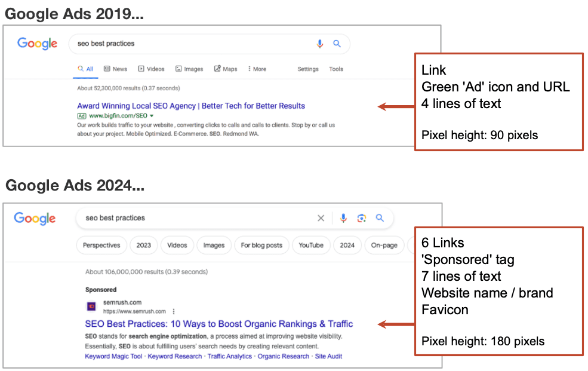Screen dimensions: 588x371
Task: Select the Videos filter chip in the 2024 results
Action: click(177, 246)
